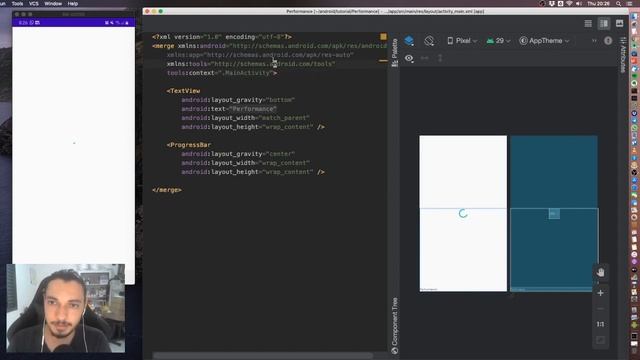This screenshot has height=360, width=640.
Task: Change preview orientation with the rotate icon
Action: click(429, 41)
